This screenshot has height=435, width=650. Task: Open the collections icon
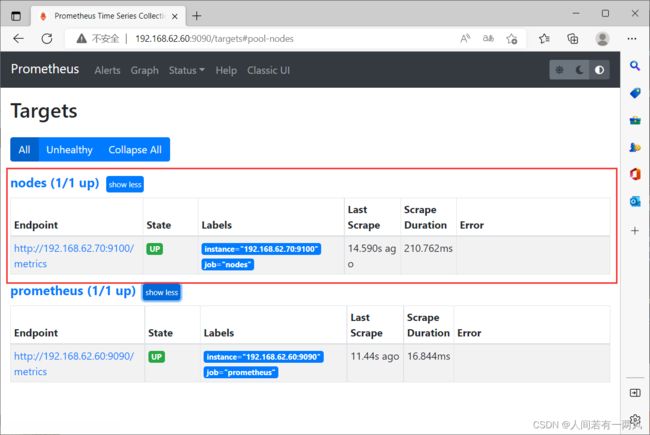[572, 39]
